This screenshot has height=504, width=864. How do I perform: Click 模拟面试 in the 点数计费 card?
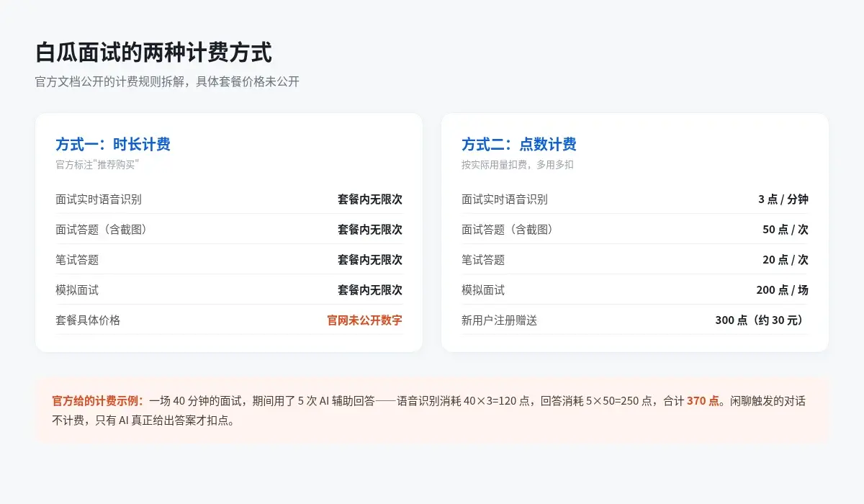point(483,290)
